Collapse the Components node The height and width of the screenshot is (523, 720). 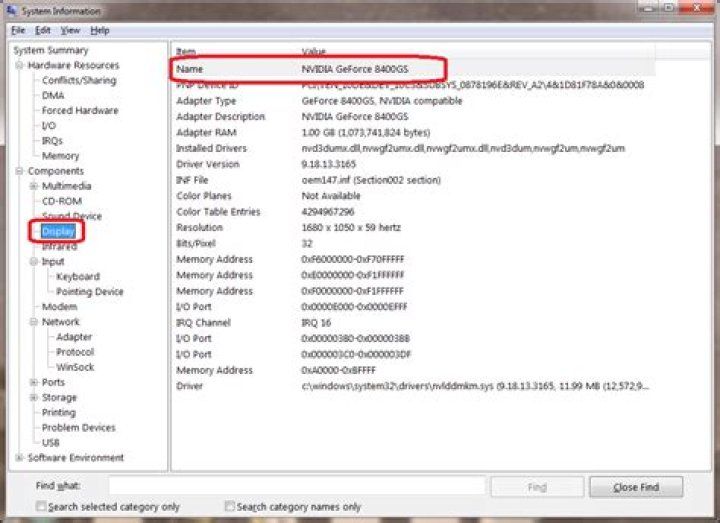[19, 171]
